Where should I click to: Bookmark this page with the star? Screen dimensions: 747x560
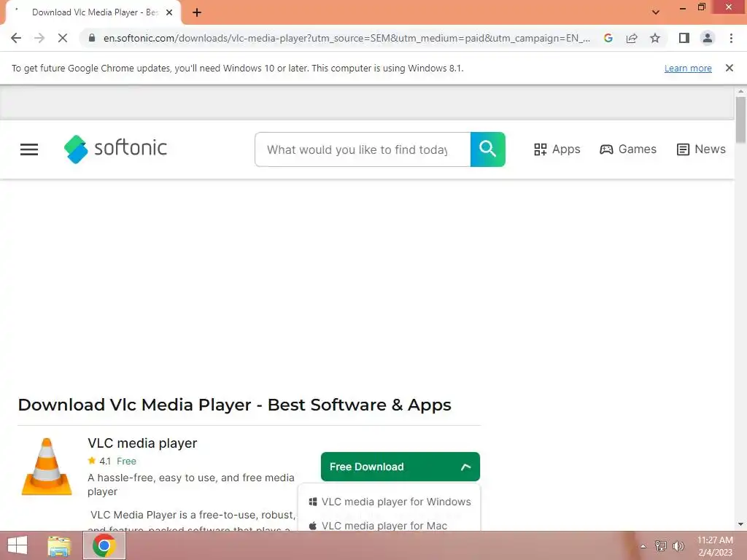point(655,38)
